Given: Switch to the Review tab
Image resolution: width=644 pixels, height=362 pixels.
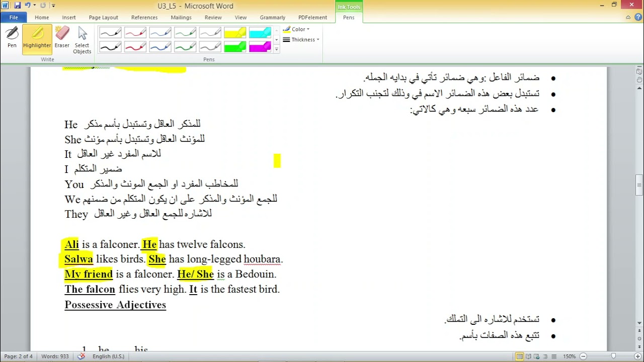Looking at the screenshot, I should coord(213,18).
